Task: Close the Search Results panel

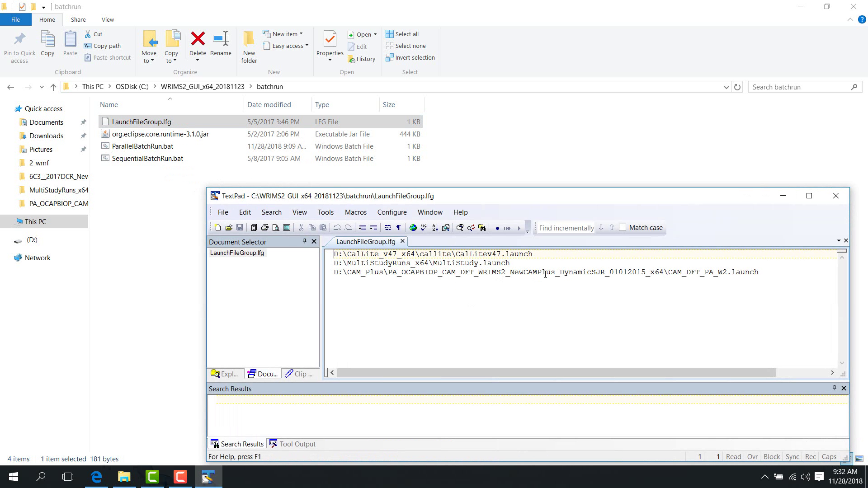Action: pos(844,388)
